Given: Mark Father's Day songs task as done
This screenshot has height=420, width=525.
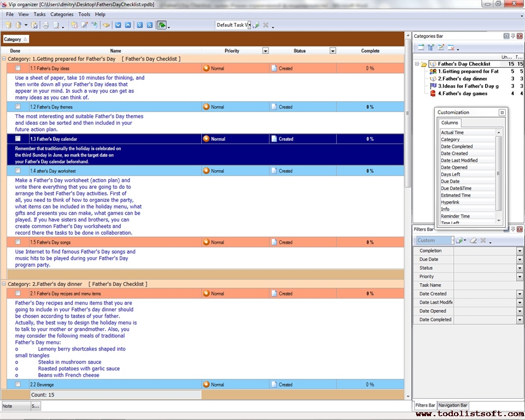Looking at the screenshot, I should pos(18,242).
